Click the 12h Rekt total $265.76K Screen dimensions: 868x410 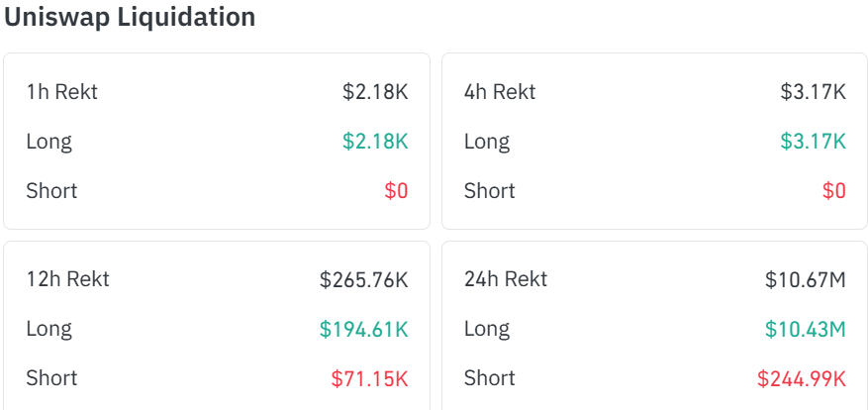tap(363, 279)
